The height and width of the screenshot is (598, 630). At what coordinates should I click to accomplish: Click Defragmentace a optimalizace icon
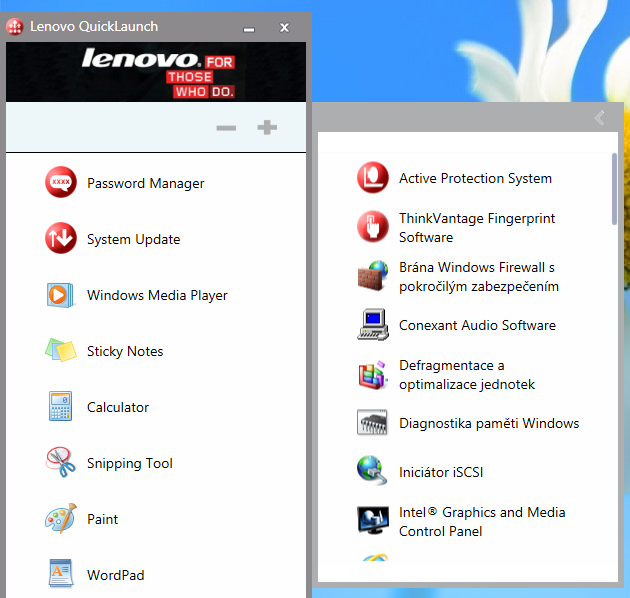[373, 375]
